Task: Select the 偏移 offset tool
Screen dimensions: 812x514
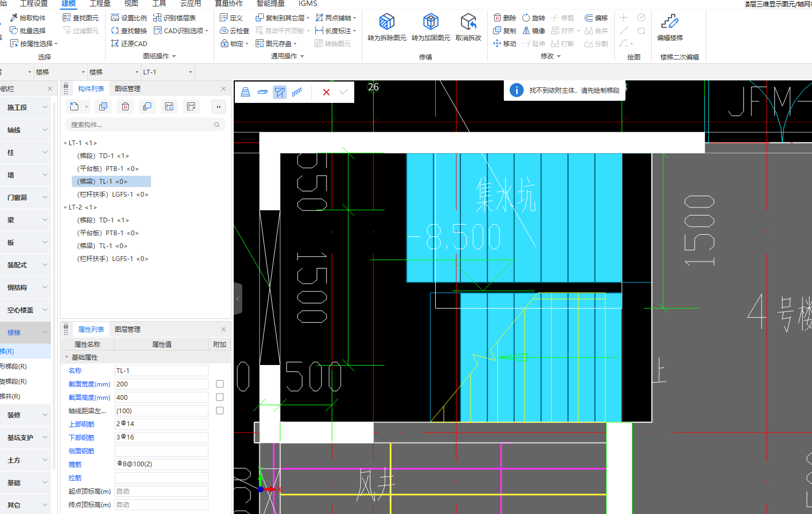Action: pyautogui.click(x=596, y=18)
